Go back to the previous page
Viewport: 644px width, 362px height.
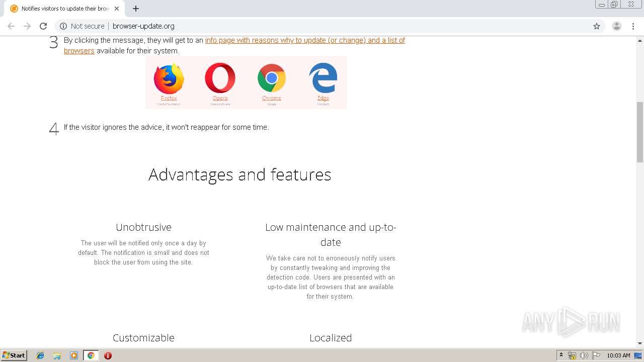tap(11, 26)
